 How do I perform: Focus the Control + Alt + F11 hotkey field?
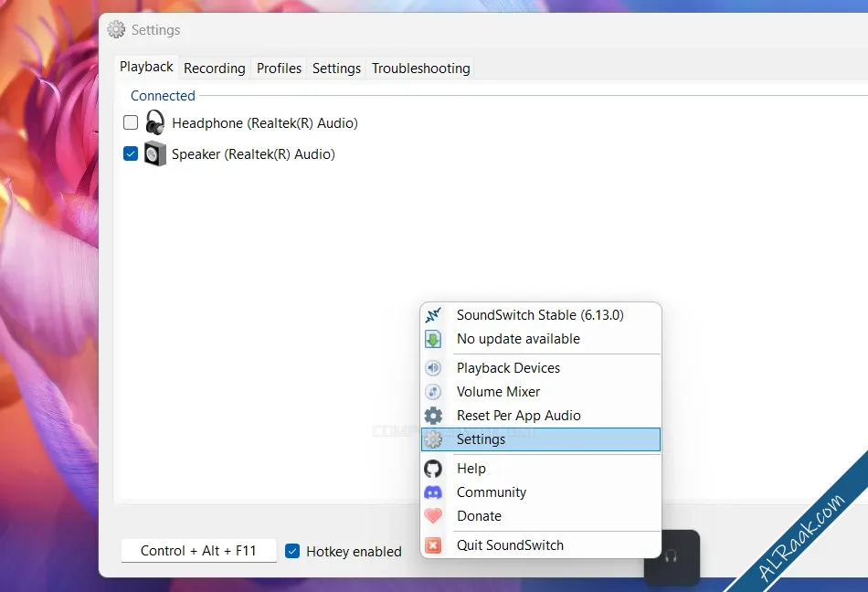(x=199, y=551)
